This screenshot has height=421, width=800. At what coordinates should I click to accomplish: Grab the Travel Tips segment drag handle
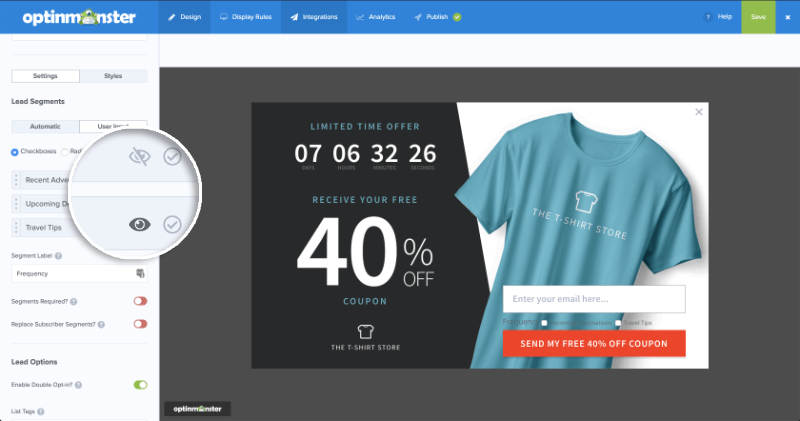click(x=16, y=228)
